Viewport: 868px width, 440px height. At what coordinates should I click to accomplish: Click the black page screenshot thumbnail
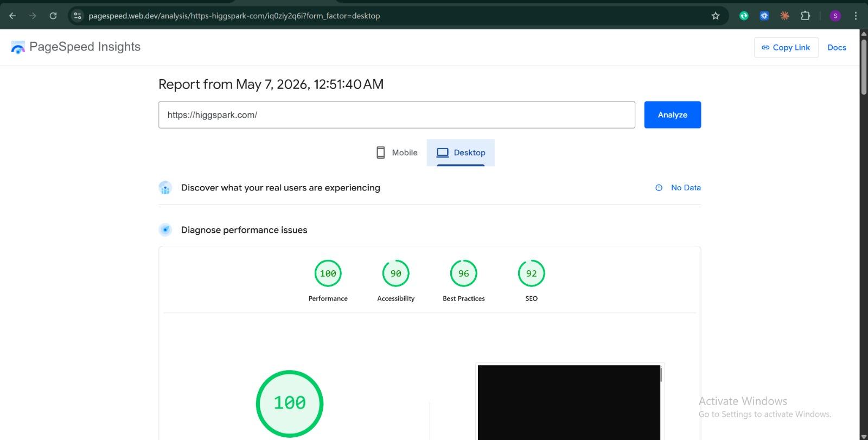tap(570, 401)
